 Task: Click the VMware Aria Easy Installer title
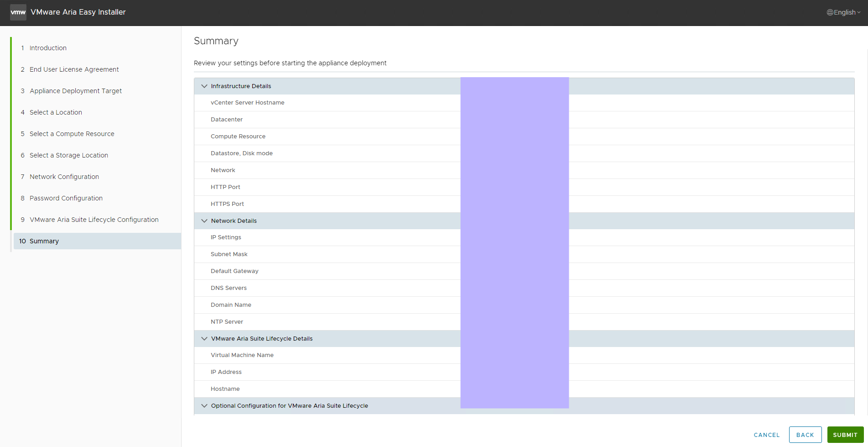point(78,12)
